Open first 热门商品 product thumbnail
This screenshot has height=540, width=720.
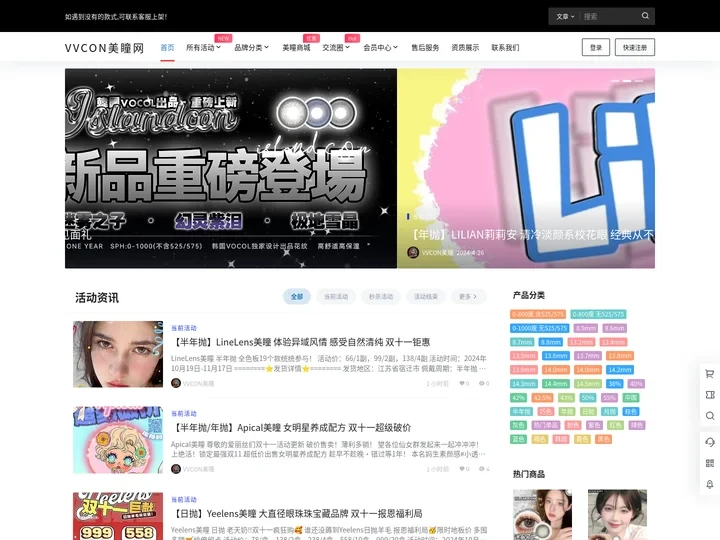pyautogui.click(x=542, y=515)
